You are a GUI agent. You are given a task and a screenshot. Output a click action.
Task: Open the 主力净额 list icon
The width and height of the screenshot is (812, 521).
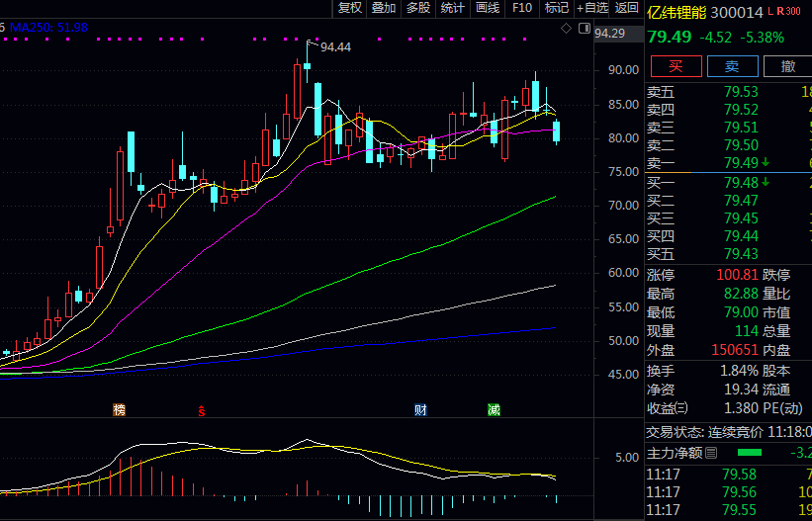711,453
